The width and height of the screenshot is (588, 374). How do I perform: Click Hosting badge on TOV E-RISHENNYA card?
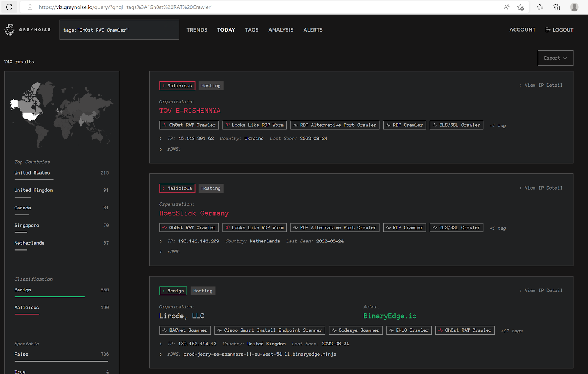coord(211,86)
